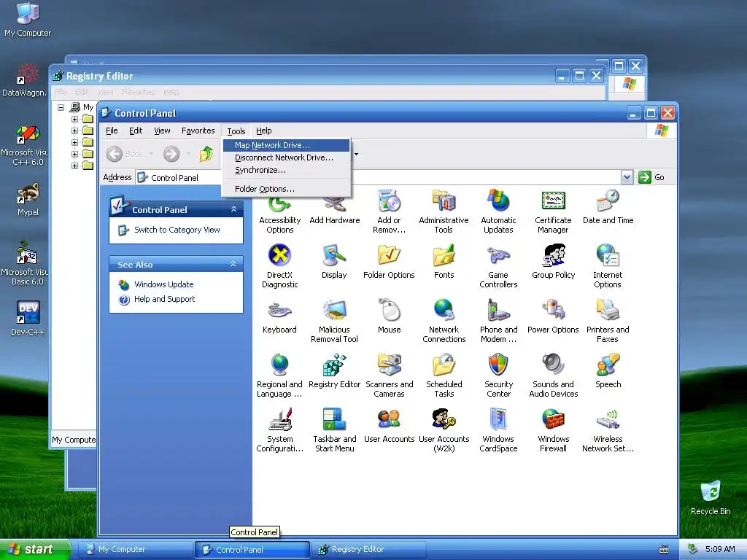This screenshot has height=560, width=747.
Task: Switch to My Computer taskbar button
Action: pos(135,550)
